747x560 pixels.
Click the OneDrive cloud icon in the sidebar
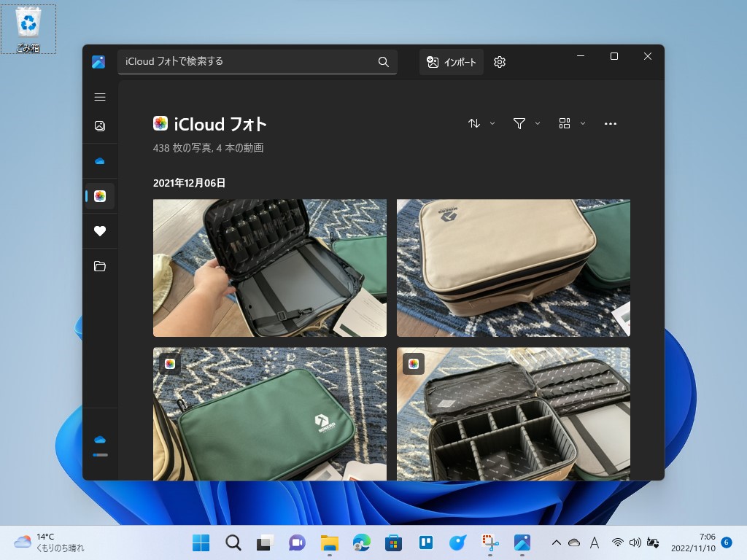point(100,160)
